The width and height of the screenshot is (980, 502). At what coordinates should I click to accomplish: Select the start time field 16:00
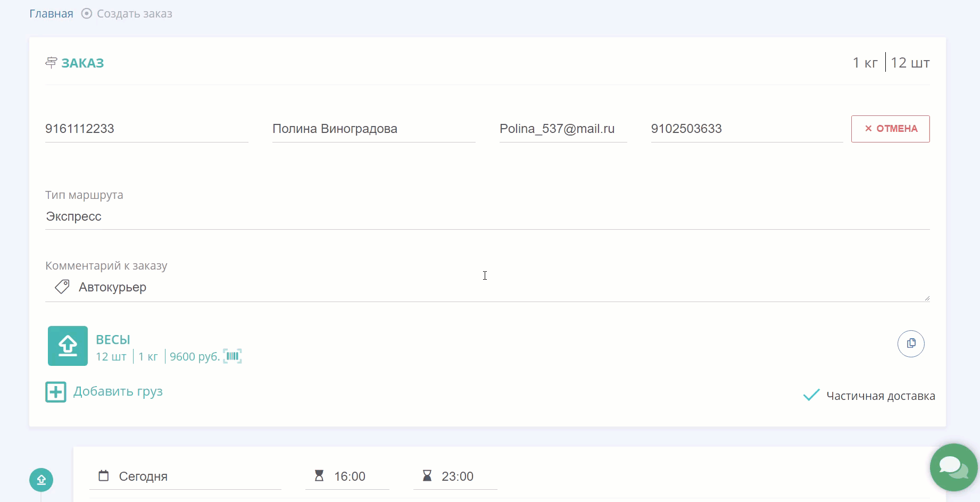pos(347,476)
